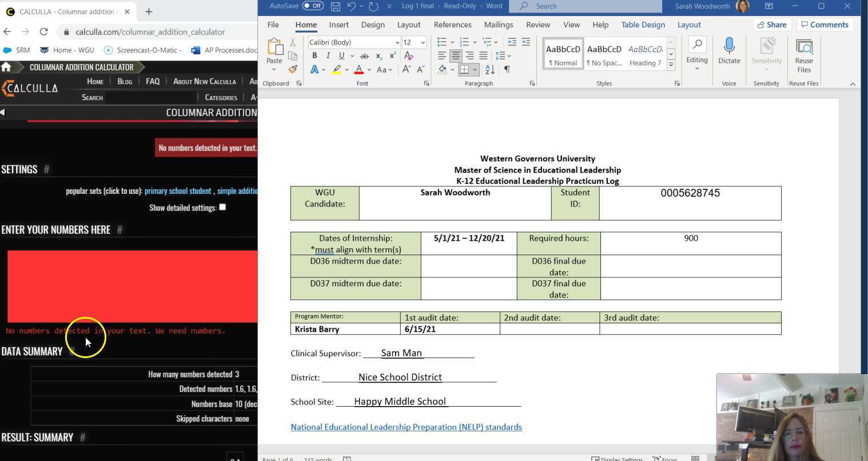Screen dimensions: 868x461
Task: Open the Calibri (Body) font dropdown
Action: pos(354,42)
